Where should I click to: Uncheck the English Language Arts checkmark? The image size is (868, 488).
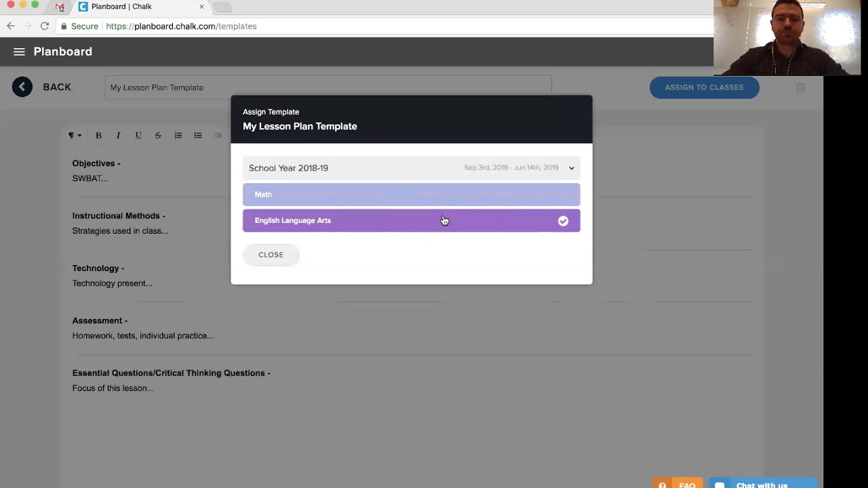[x=563, y=221]
